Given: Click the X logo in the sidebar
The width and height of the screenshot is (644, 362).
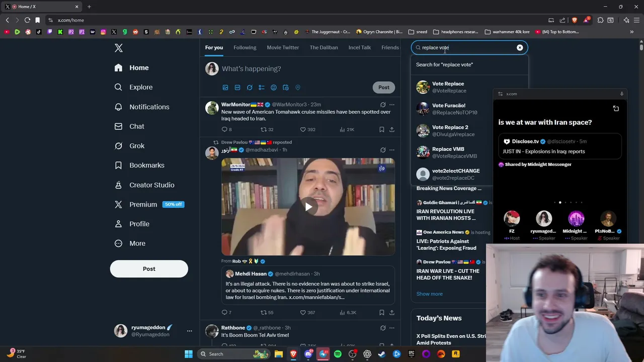Looking at the screenshot, I should coord(118,48).
